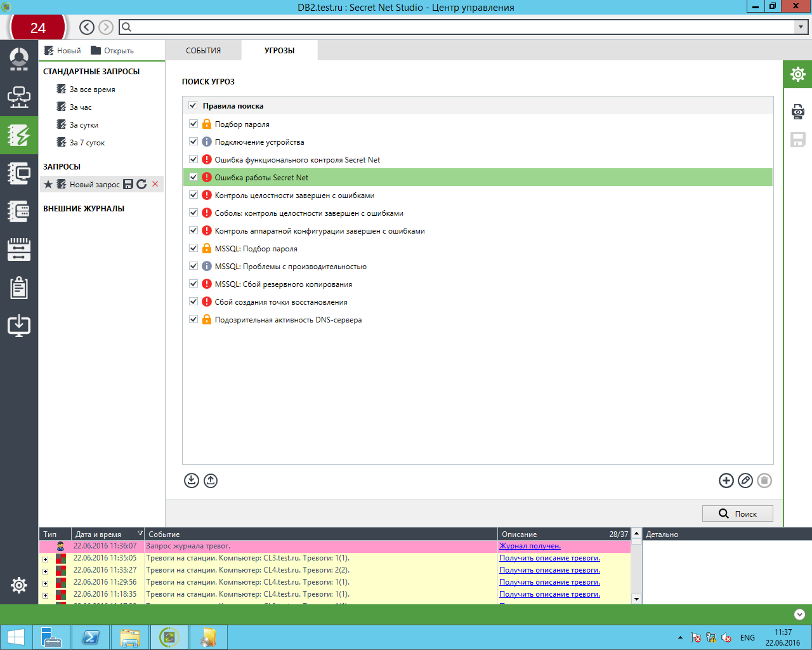Click the 'Поиск' button
This screenshot has width=812, height=650.
point(738,514)
